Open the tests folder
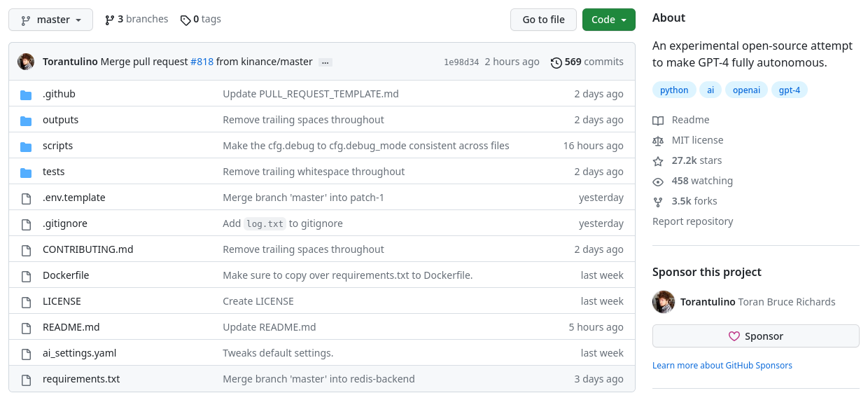 click(x=54, y=172)
